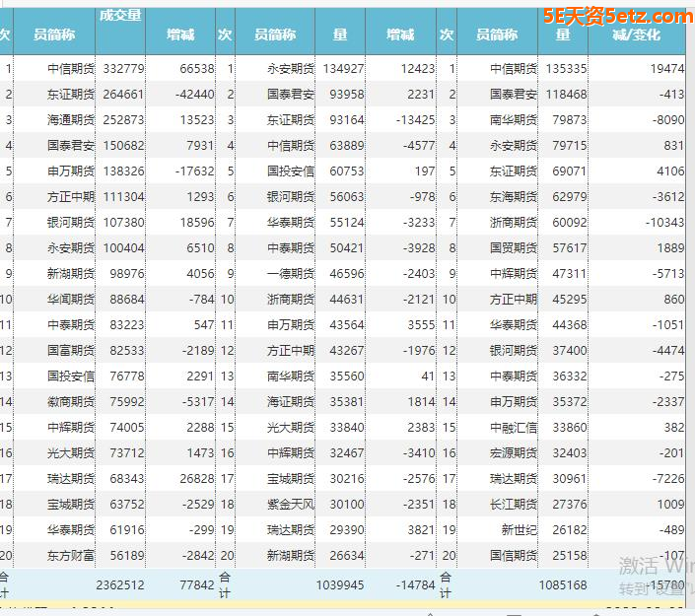Click the cell 135335
The height and width of the screenshot is (616, 695).
[567, 69]
